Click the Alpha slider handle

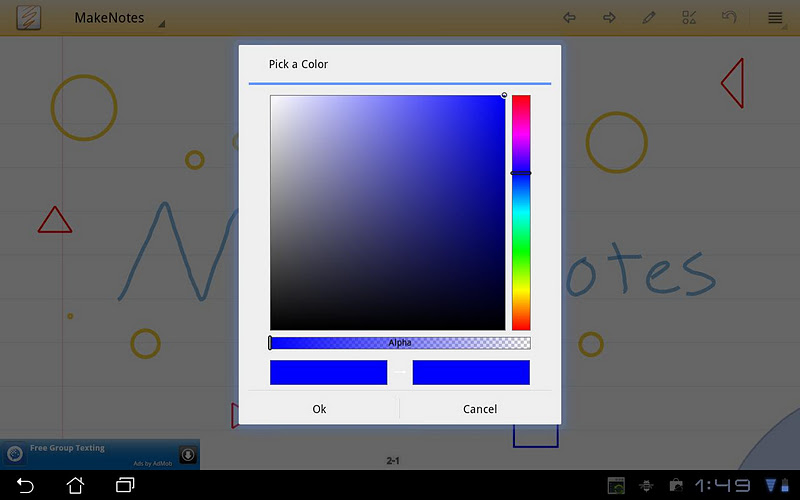(270, 343)
